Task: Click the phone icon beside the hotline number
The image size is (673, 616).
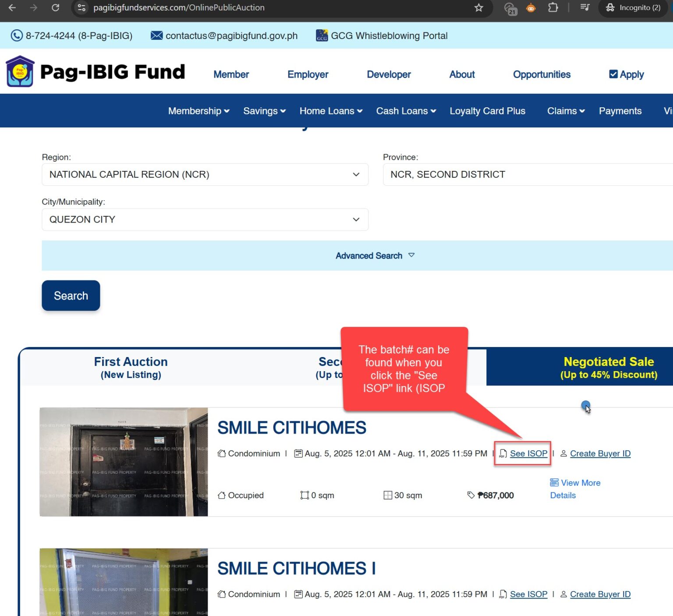Action: 16,35
